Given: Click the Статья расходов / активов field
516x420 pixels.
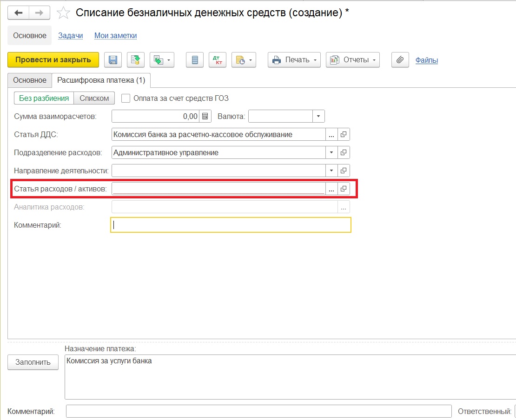Looking at the screenshot, I should point(218,189).
